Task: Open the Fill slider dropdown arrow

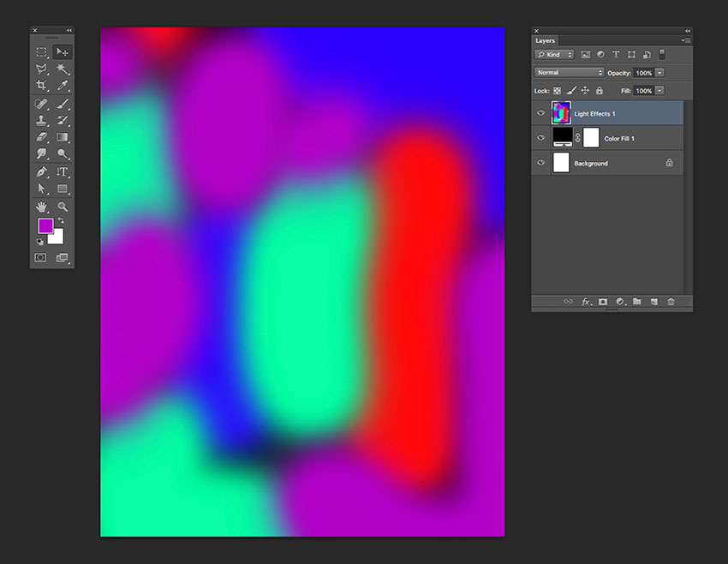Action: coord(659,91)
